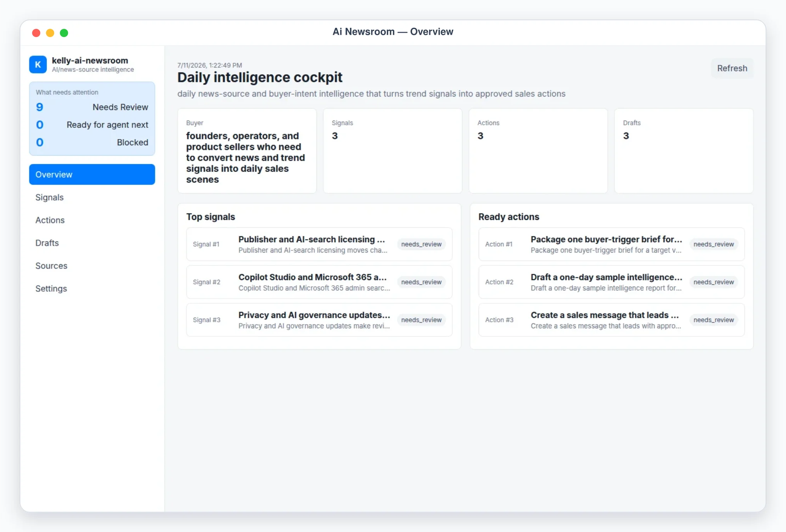Select the highlighted Overview nav item
The height and width of the screenshot is (532, 786).
pos(92,175)
